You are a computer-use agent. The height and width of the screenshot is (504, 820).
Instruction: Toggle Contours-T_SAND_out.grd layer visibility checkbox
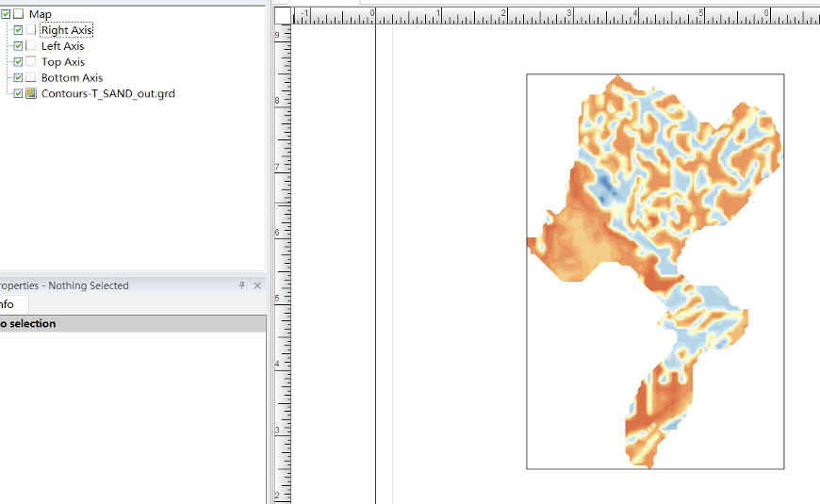click(x=18, y=93)
